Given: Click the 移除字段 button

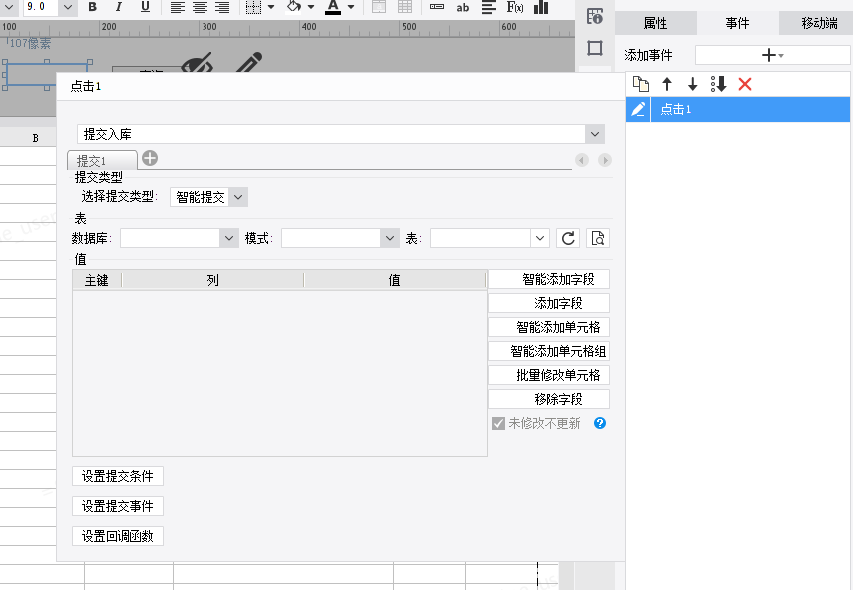Looking at the screenshot, I should [549, 399].
